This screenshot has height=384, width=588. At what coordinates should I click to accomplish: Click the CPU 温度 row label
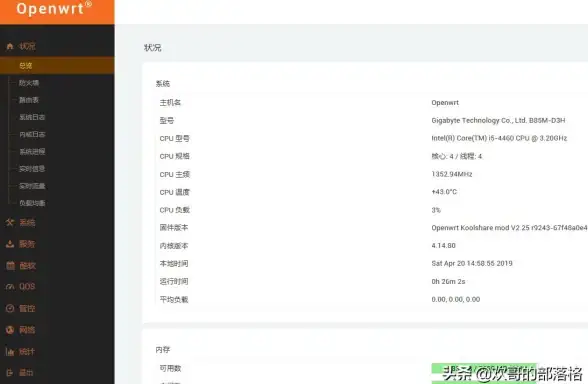[175, 192]
